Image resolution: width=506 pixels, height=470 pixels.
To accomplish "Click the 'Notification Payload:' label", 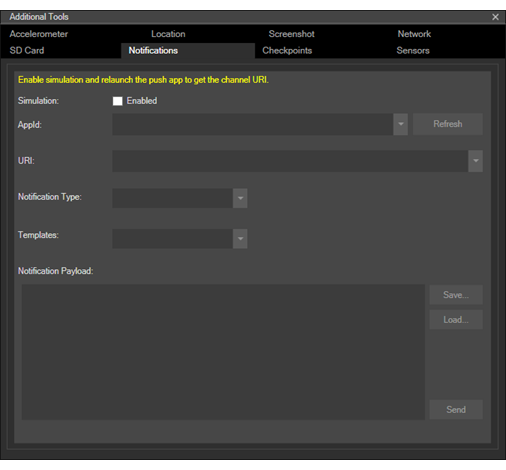I will (x=55, y=271).
